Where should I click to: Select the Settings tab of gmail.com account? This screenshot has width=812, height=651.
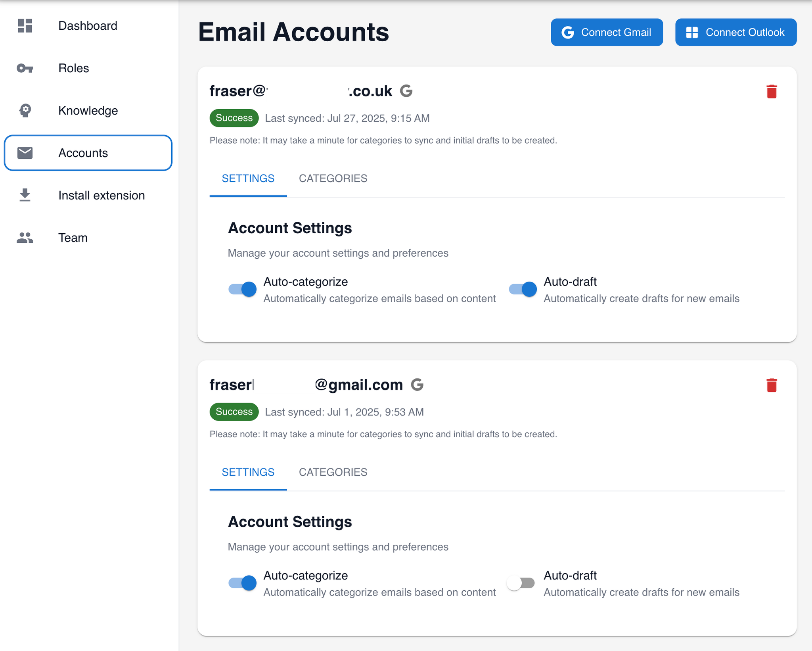tap(248, 472)
